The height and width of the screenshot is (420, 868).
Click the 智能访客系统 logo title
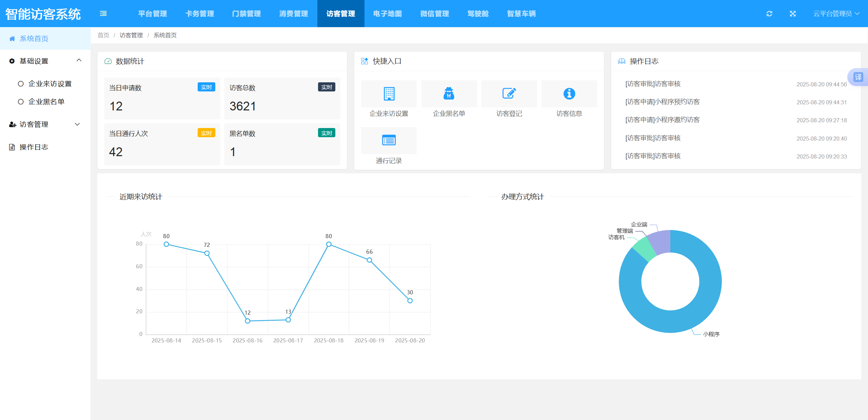[43, 14]
